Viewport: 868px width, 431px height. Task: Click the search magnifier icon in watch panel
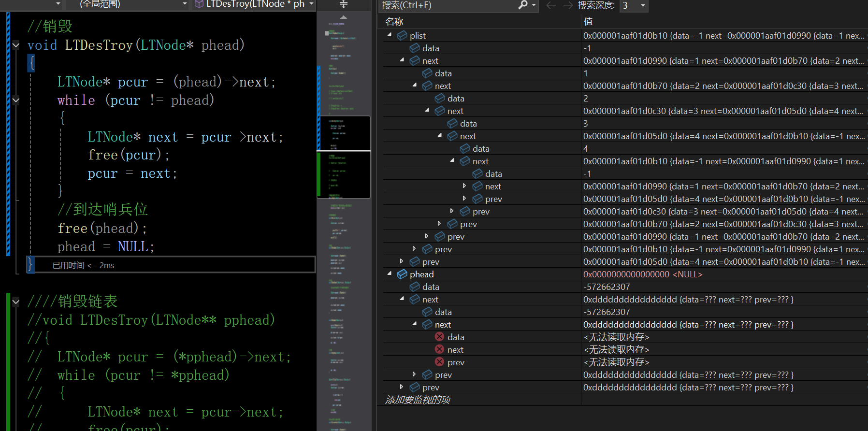(523, 5)
